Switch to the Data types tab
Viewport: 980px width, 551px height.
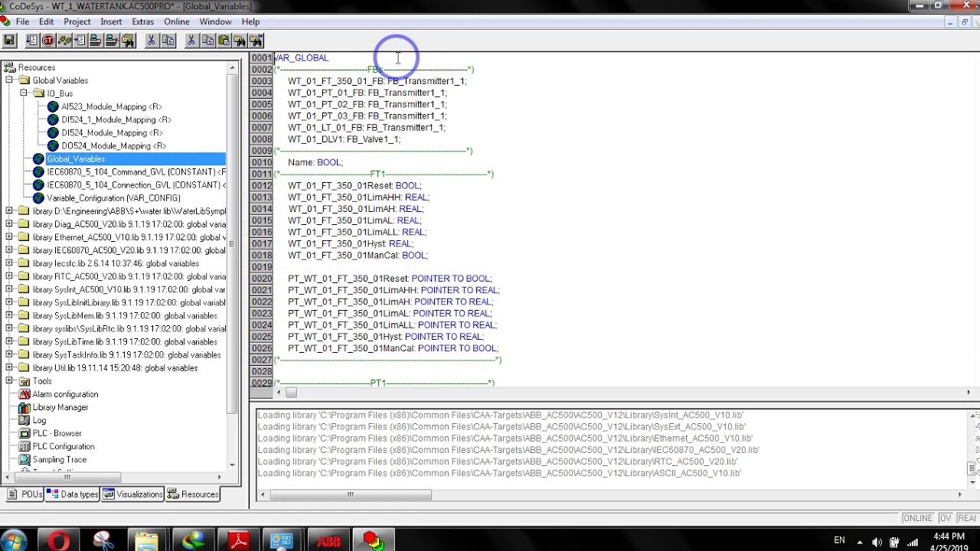coord(73,494)
